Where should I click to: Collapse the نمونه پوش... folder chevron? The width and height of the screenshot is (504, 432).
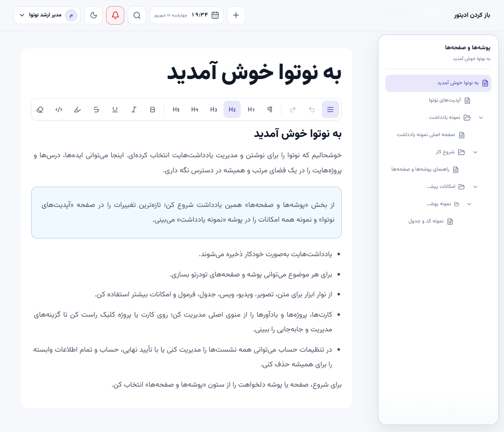[469, 204]
